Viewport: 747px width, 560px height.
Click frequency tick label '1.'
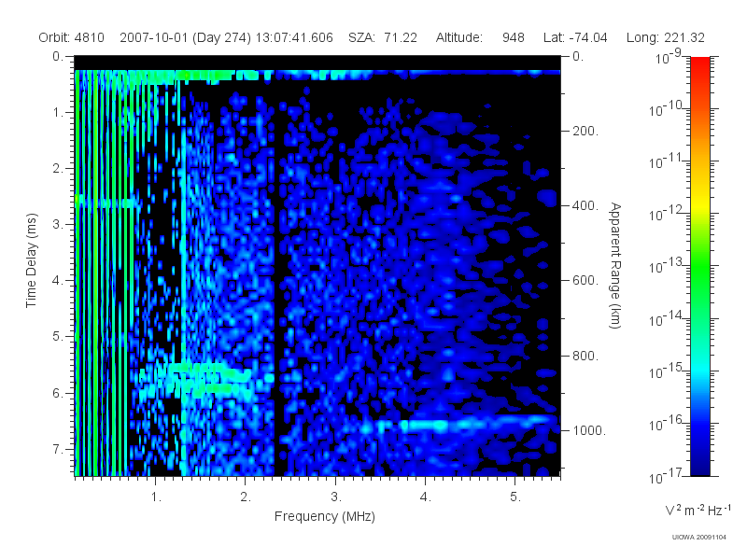click(x=156, y=497)
